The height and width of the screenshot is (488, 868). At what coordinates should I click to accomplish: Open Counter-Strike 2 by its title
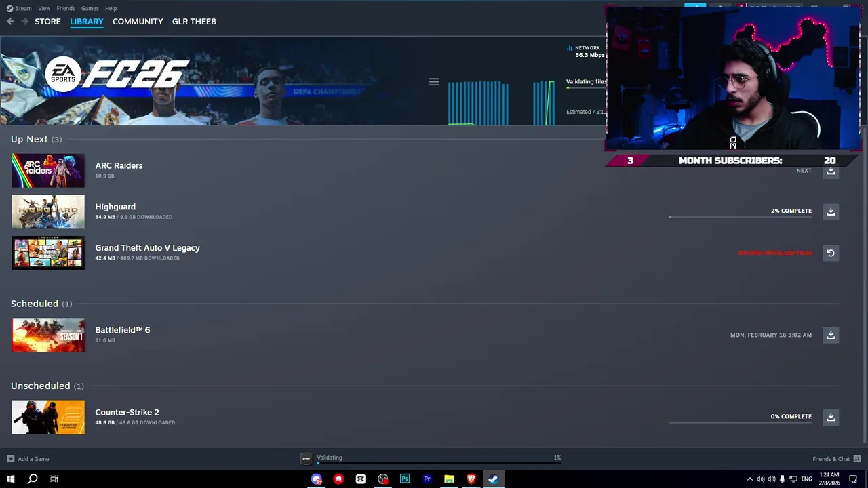127,412
